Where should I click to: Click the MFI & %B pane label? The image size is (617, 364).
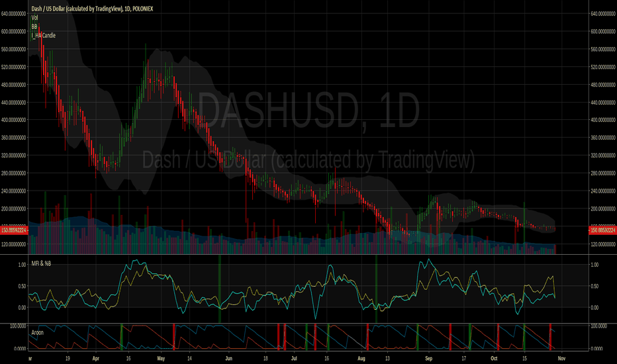tap(41, 263)
